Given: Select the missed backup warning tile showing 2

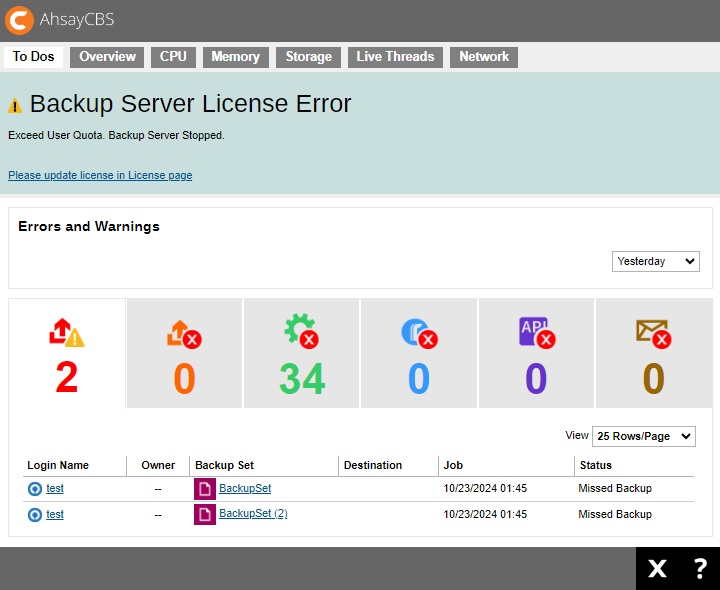Looking at the screenshot, I should point(67,353).
